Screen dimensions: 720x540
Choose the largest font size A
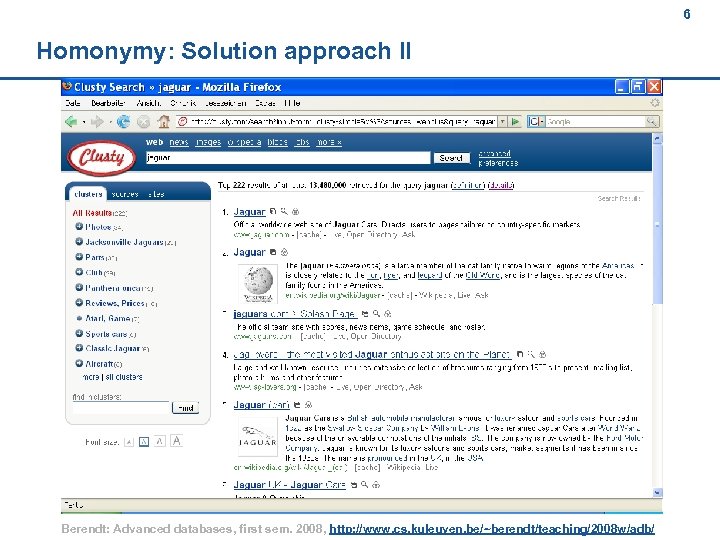[x=176, y=441]
